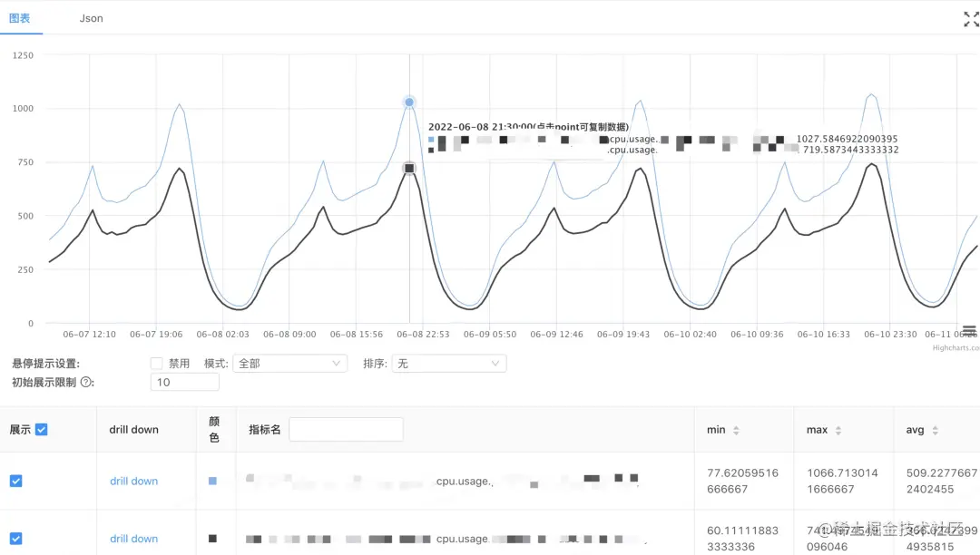Click drill down on the first metric row
Screen dimensions: 980x555
point(132,481)
